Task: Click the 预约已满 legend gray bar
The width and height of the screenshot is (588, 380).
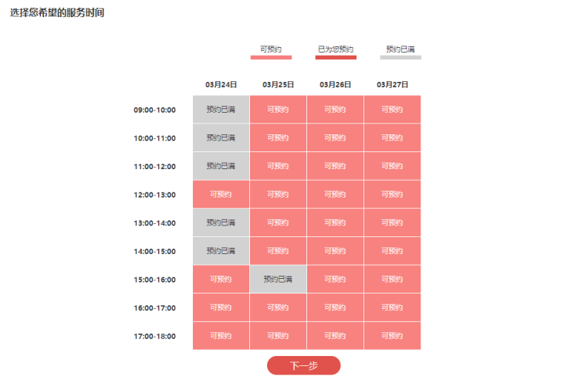Action: [400, 57]
